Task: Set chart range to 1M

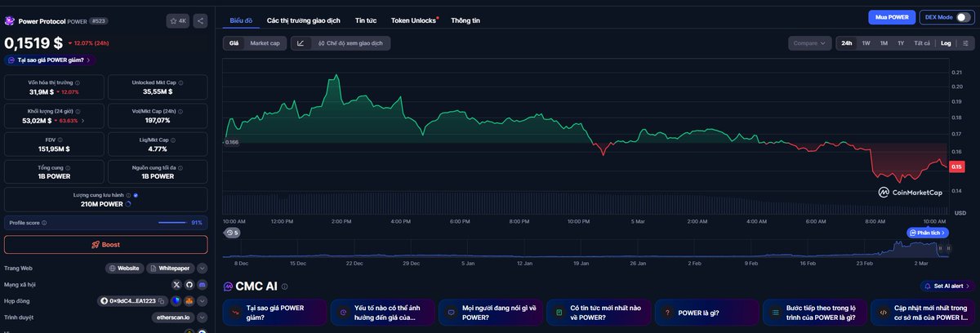Action: click(884, 43)
